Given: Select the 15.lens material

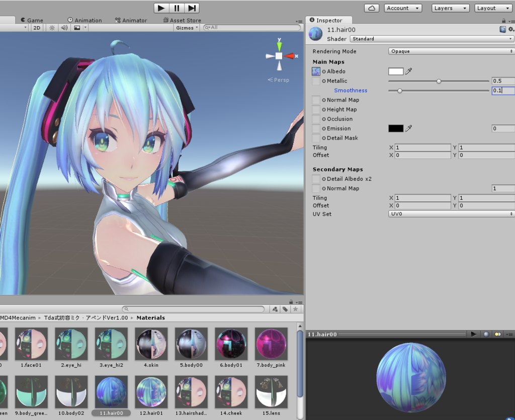Looking at the screenshot, I should (271, 396).
